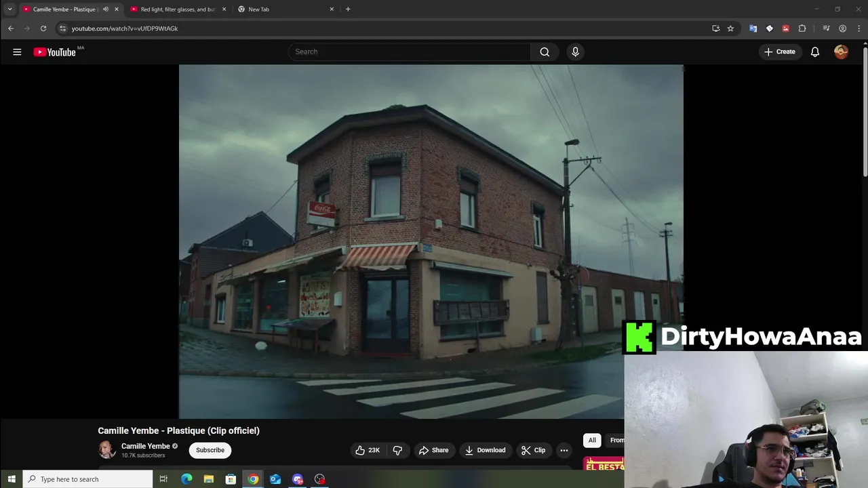Go to the YouTube home logo
This screenshot has width=868, height=488.
tap(54, 52)
